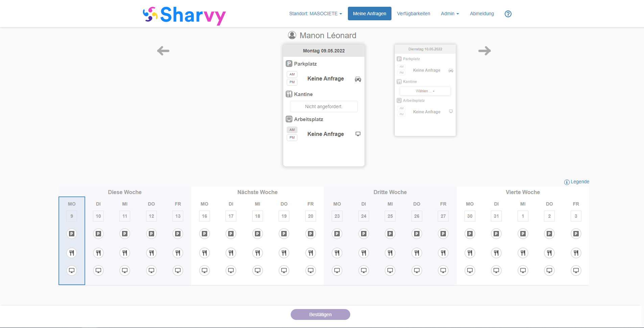Go to Verfügbarkeiten page

413,14
